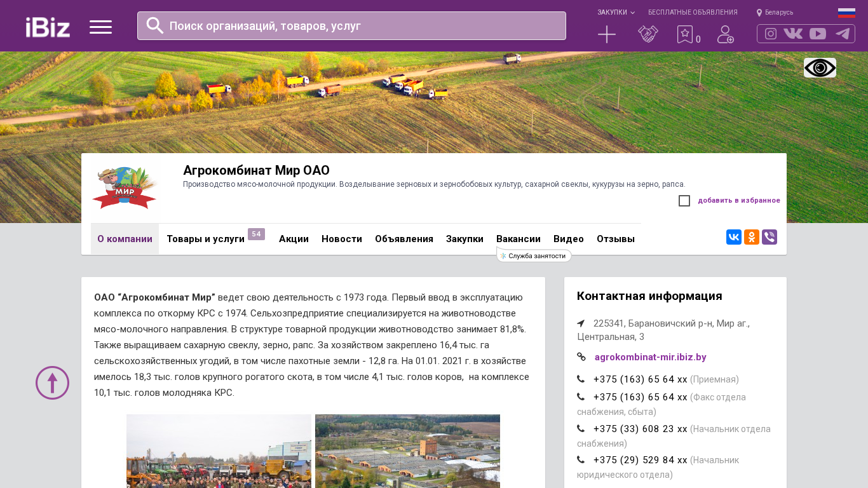Viewport: 868px width, 488px height.
Task: Switch to the Видео tab
Action: click(569, 239)
